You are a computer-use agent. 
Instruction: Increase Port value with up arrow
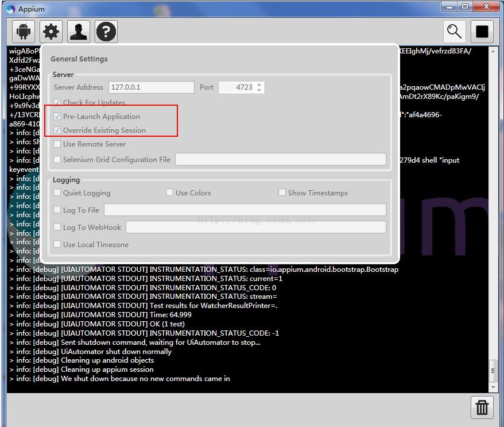pos(259,84)
